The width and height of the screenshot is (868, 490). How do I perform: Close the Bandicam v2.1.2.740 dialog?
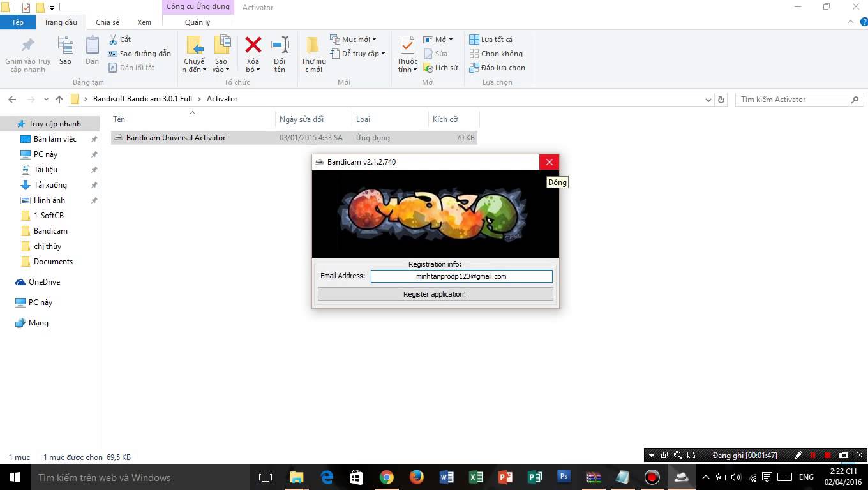[x=549, y=162]
